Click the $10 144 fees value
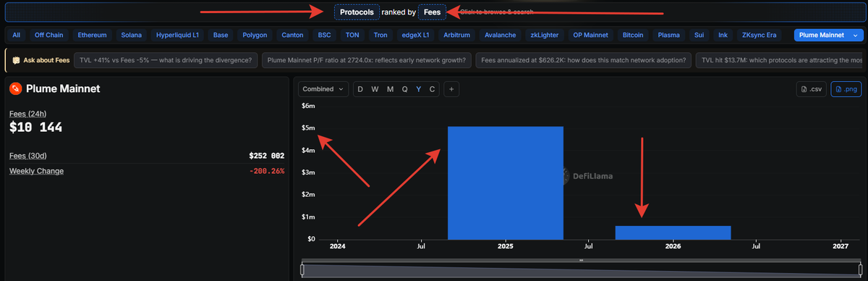The width and height of the screenshot is (868, 281). coord(35,127)
